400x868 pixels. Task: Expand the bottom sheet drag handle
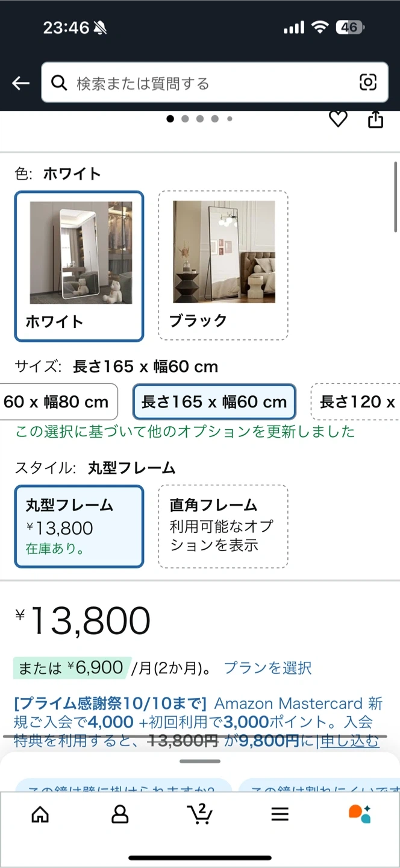200,761
